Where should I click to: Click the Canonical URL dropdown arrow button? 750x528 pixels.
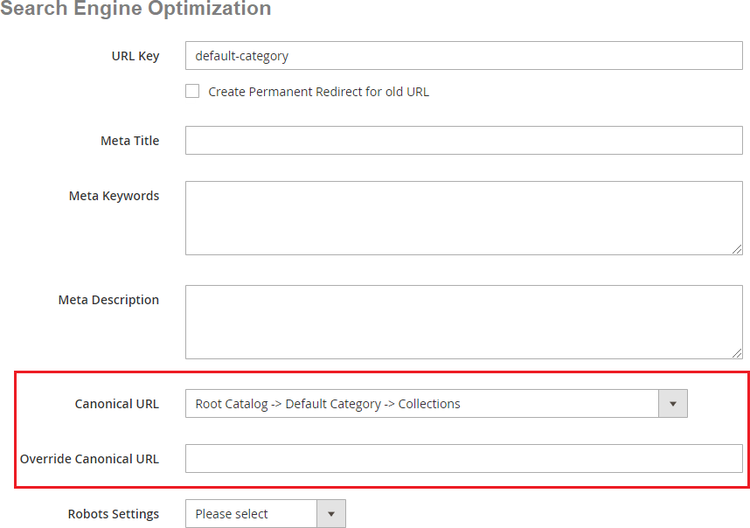click(672, 404)
